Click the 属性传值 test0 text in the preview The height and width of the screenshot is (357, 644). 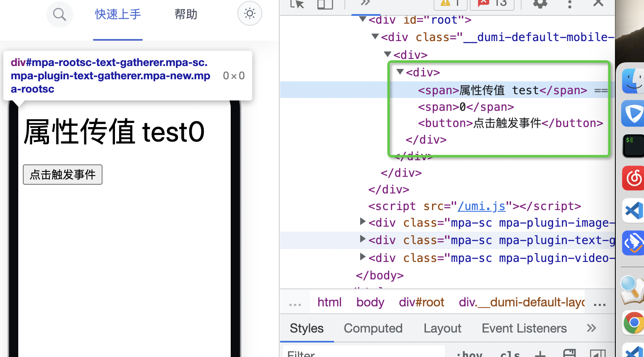click(114, 132)
